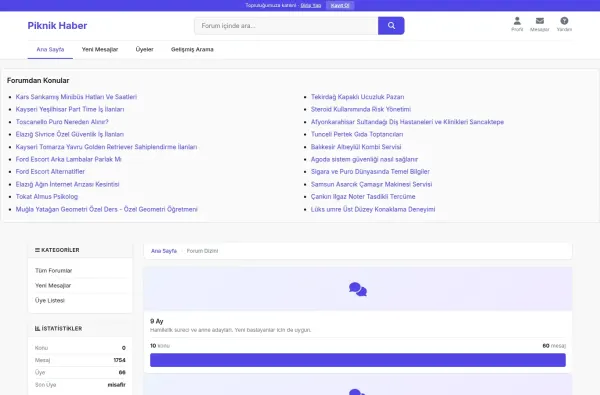Open 'Elazığ Ağın İnternet Arızası Kesintisi'
Image resolution: width=600 pixels, height=395 pixels.
click(x=67, y=184)
